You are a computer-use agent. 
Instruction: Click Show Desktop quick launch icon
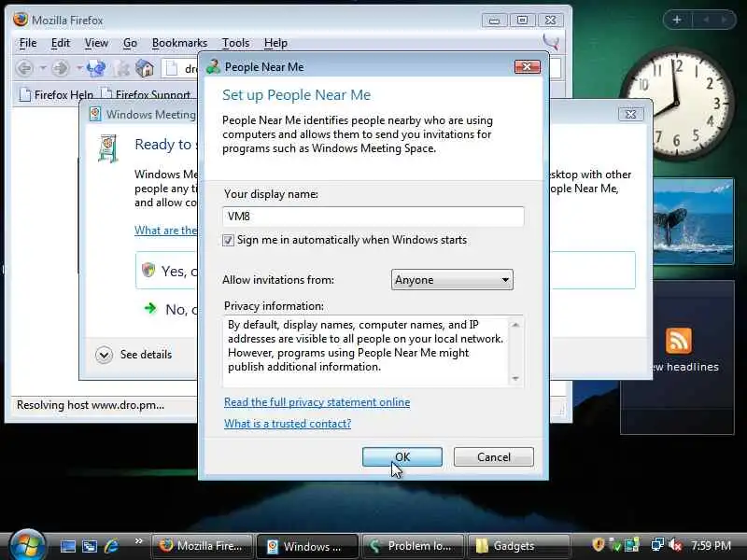tap(67, 546)
